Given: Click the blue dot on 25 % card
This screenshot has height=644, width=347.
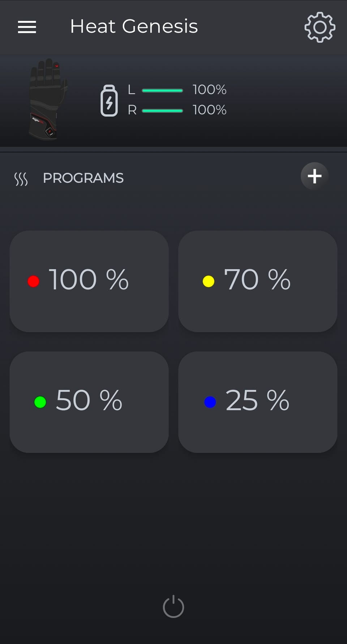Looking at the screenshot, I should [210, 402].
